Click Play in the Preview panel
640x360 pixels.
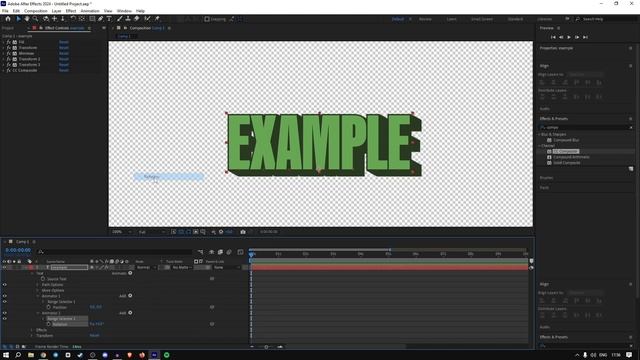tap(569, 37)
